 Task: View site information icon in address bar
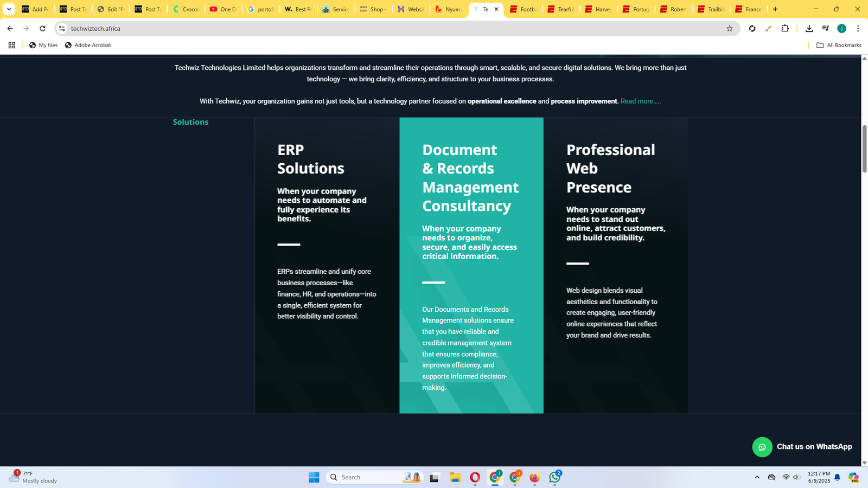pos(62,28)
